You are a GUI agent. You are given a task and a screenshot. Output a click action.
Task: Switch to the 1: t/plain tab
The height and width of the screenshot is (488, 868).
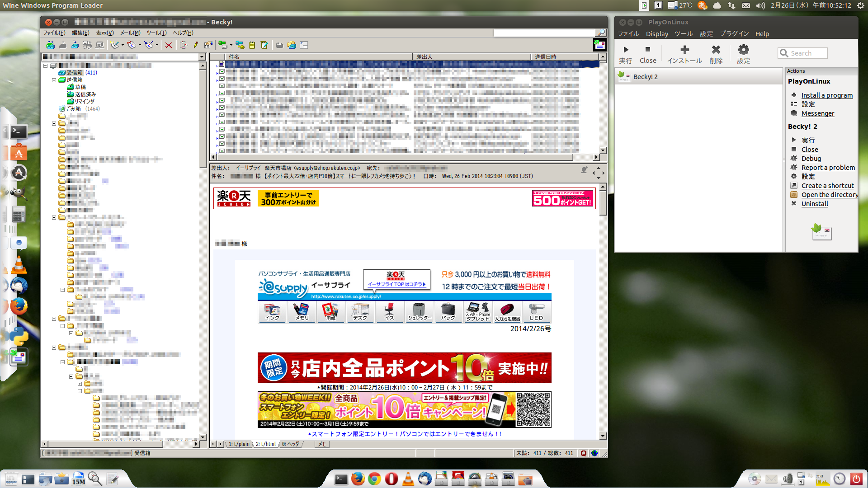[x=239, y=444]
